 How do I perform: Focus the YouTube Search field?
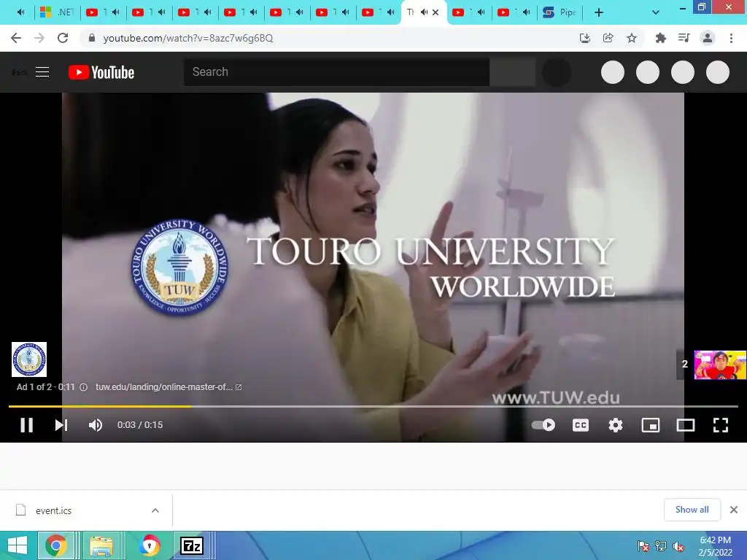[336, 72]
